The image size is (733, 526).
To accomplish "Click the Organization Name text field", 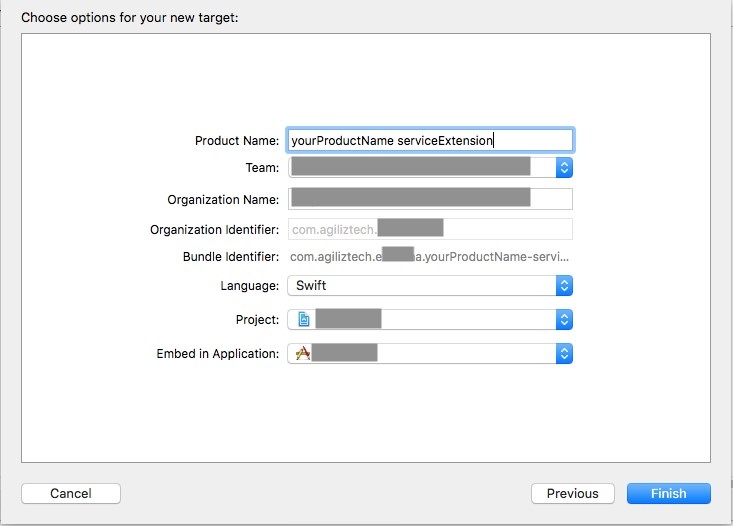I will click(x=430, y=199).
